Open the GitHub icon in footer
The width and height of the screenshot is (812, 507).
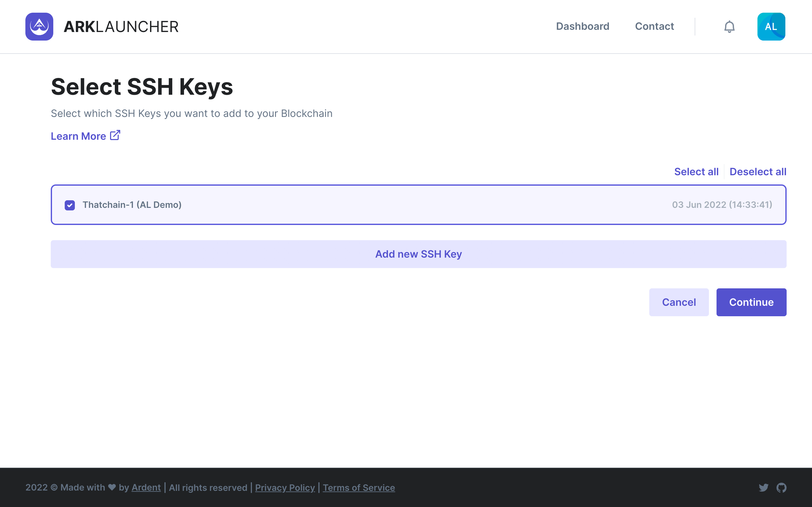[x=781, y=487]
